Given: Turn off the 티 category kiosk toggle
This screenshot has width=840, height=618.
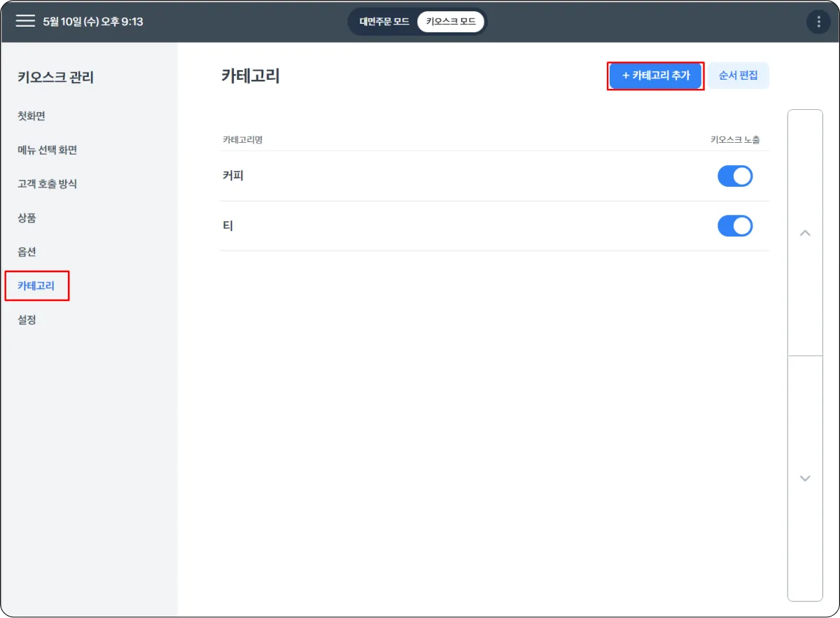Looking at the screenshot, I should click(x=734, y=226).
